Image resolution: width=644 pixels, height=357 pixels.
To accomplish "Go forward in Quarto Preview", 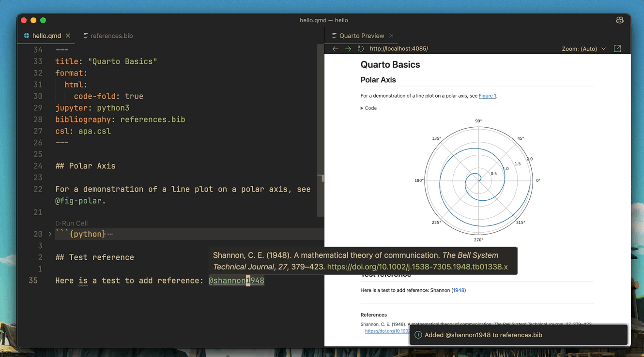I will (x=348, y=49).
